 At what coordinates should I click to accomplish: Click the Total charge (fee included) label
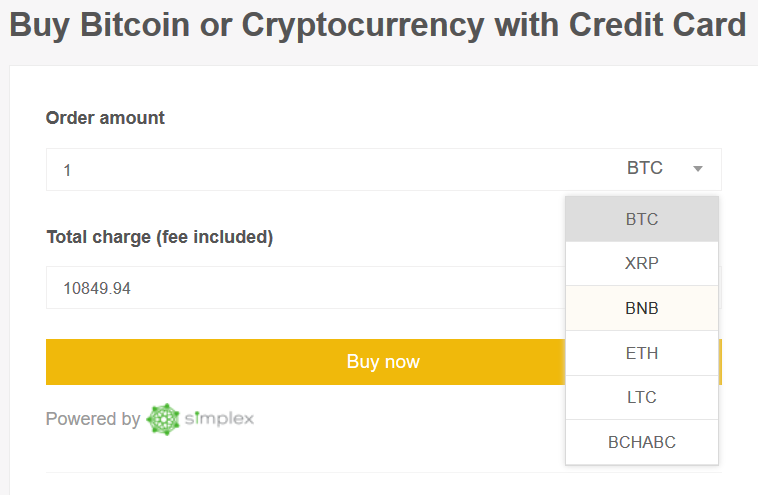click(x=160, y=237)
